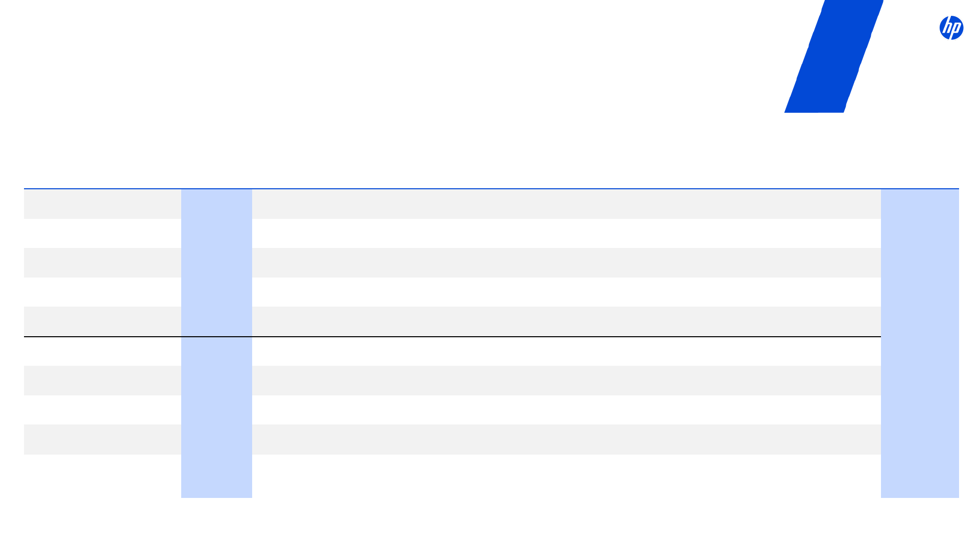980x551 pixels.
Task: Click the top cell of the right light-blue column
Action: tap(920, 204)
